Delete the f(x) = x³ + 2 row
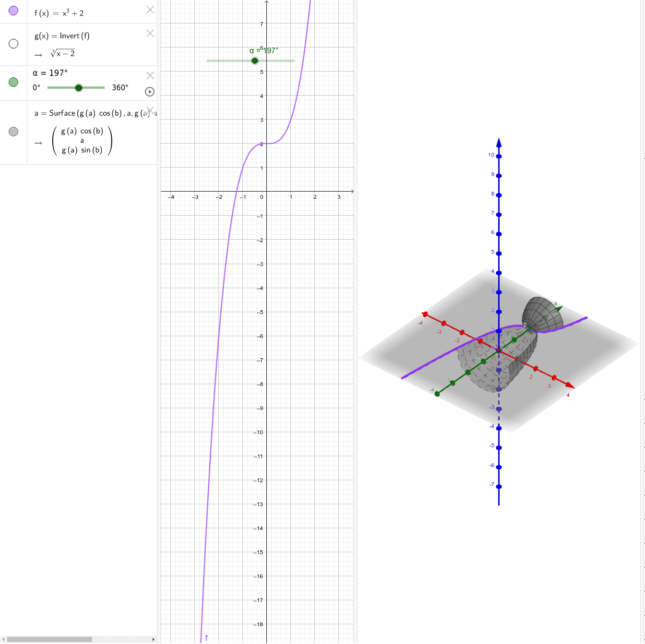Viewport: 645px width, 644px height. 150,10
